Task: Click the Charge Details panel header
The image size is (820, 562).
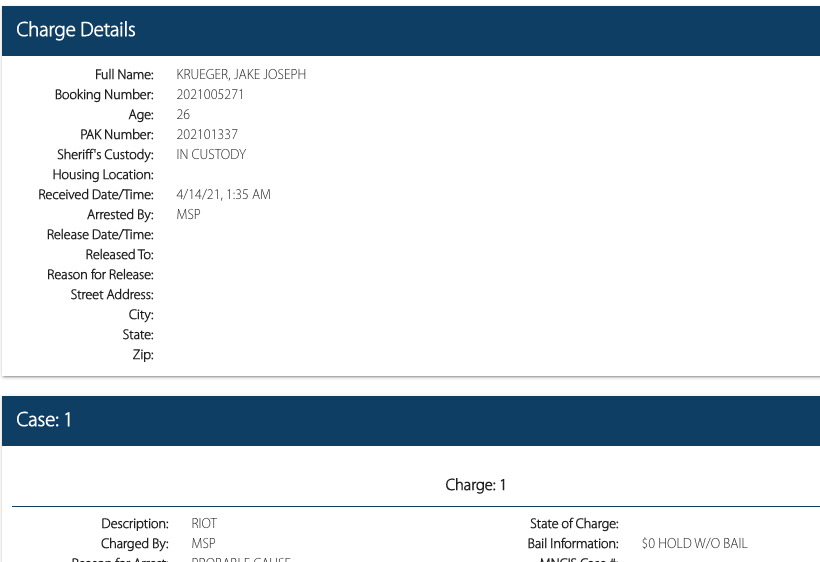Action: [x=76, y=31]
